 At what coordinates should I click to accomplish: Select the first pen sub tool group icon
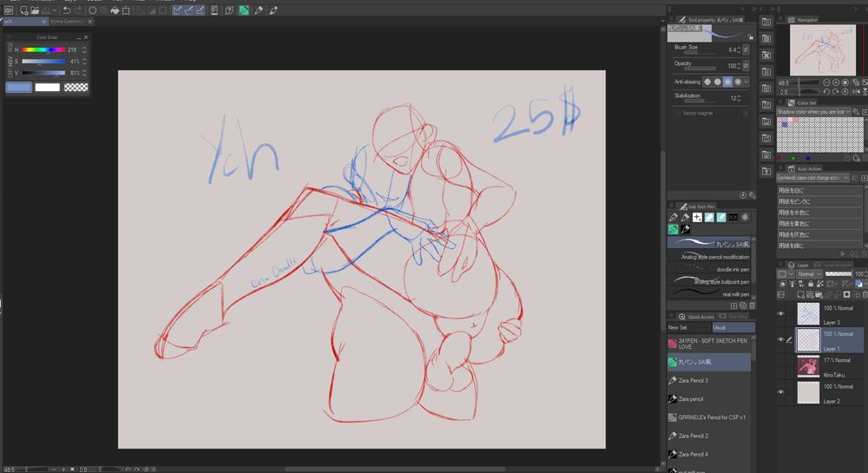(674, 218)
